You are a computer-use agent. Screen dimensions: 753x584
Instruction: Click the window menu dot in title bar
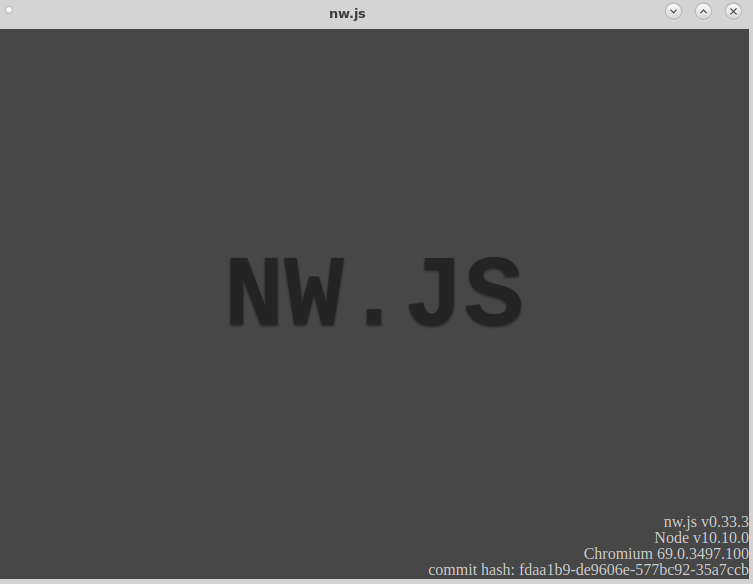(x=9, y=10)
